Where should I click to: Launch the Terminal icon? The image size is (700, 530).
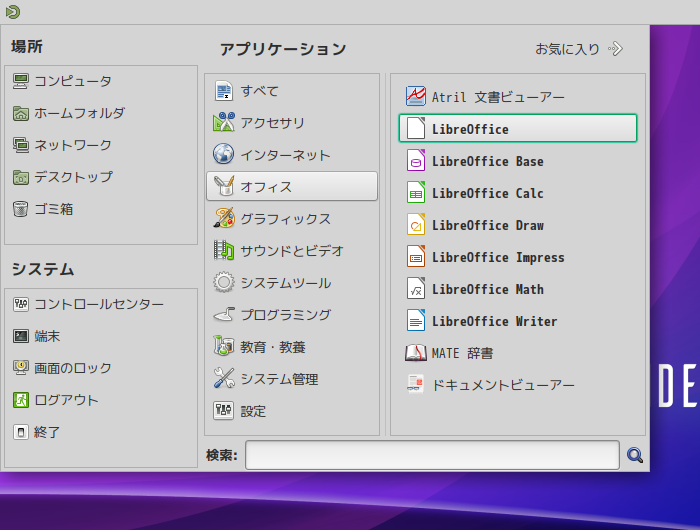tap(21, 336)
